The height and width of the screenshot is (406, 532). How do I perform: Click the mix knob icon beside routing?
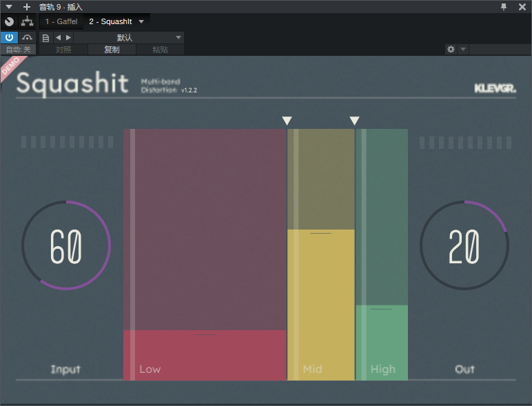coord(10,21)
